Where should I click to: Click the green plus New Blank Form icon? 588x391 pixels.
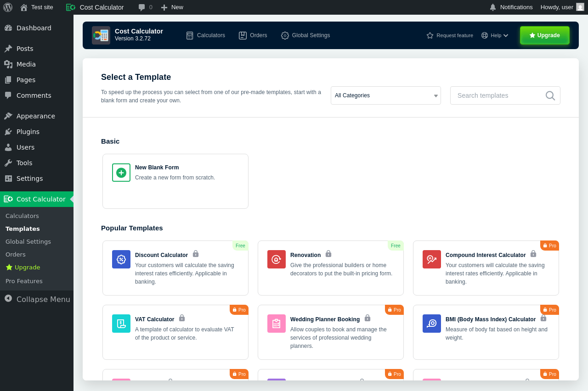point(121,173)
